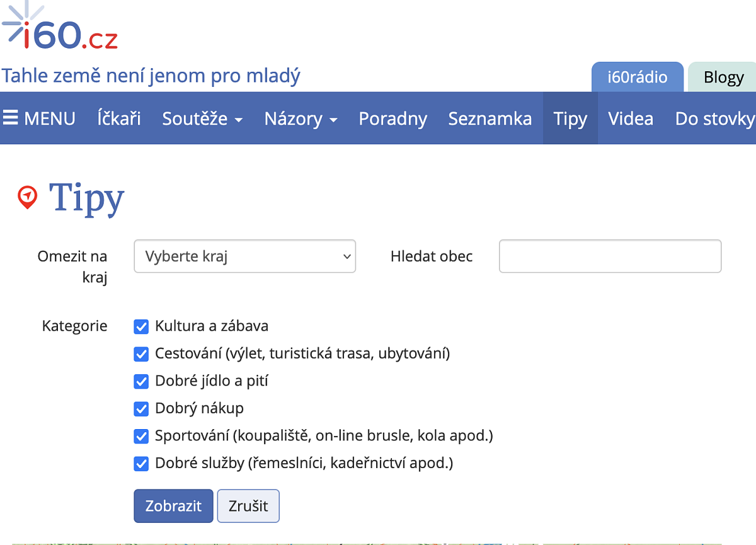Open the hamburger MENU icon
756x545 pixels.
pos(11,118)
